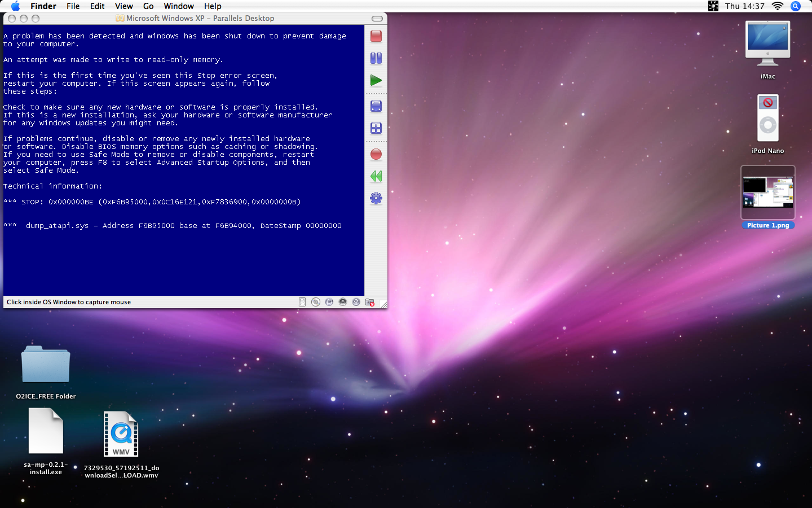This screenshot has width=812, height=508.
Task: Click the Picture 1.png filename label
Action: tap(768, 225)
